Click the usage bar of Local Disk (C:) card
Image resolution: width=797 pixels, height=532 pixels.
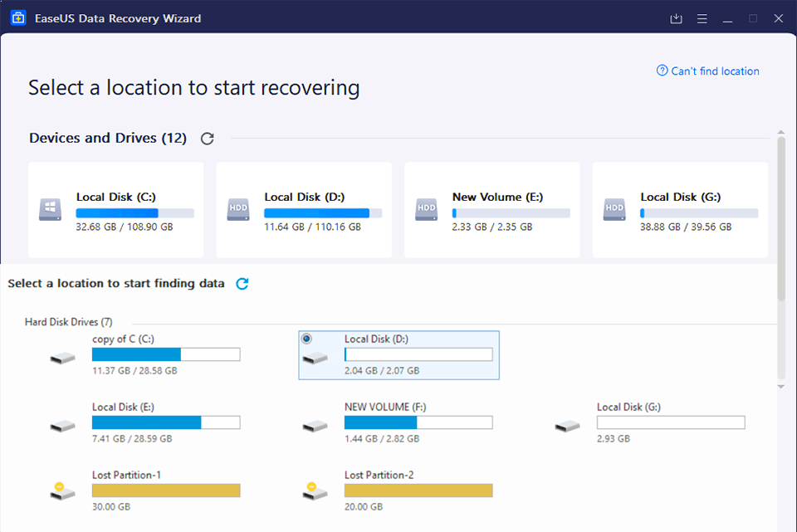click(134, 213)
